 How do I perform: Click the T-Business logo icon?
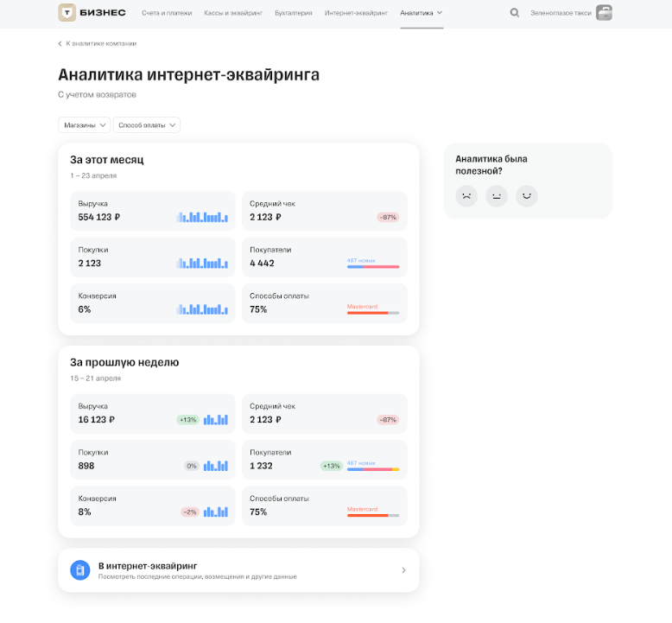click(67, 12)
